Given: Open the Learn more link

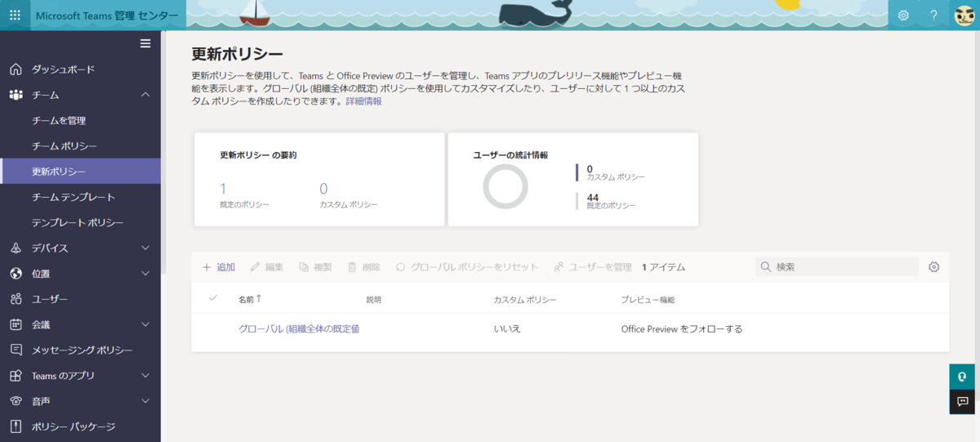Looking at the screenshot, I should tap(363, 102).
